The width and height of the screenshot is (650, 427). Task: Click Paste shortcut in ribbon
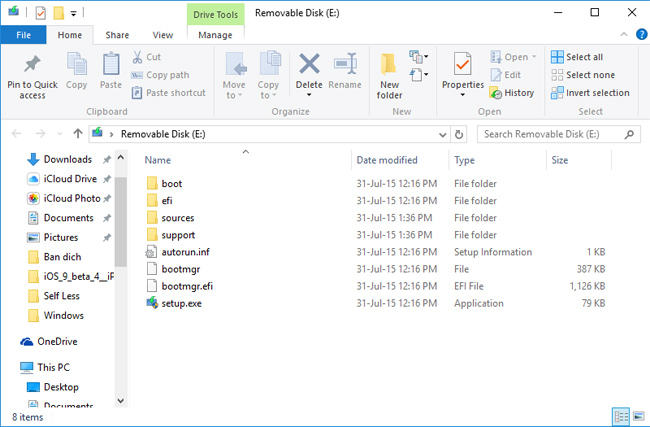(x=168, y=92)
